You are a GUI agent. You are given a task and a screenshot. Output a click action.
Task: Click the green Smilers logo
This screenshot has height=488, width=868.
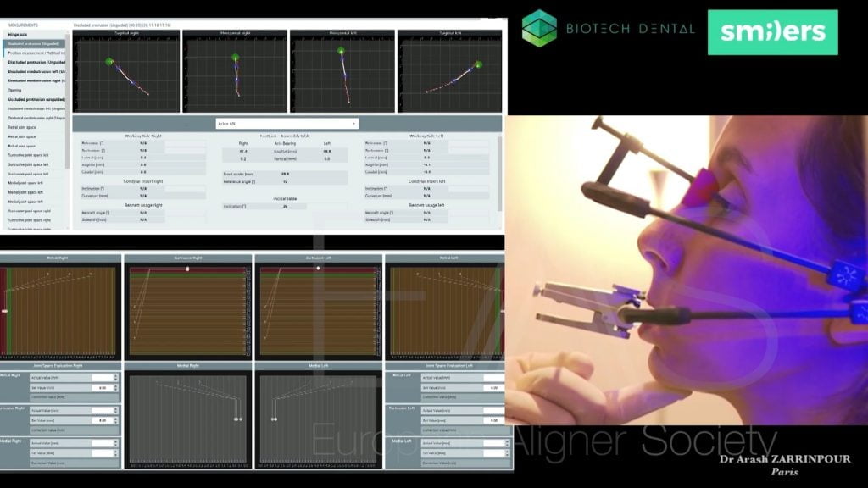[x=772, y=32]
